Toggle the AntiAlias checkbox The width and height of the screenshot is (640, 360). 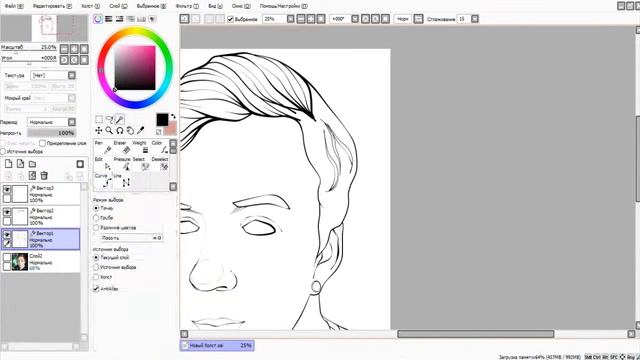[x=96, y=289]
